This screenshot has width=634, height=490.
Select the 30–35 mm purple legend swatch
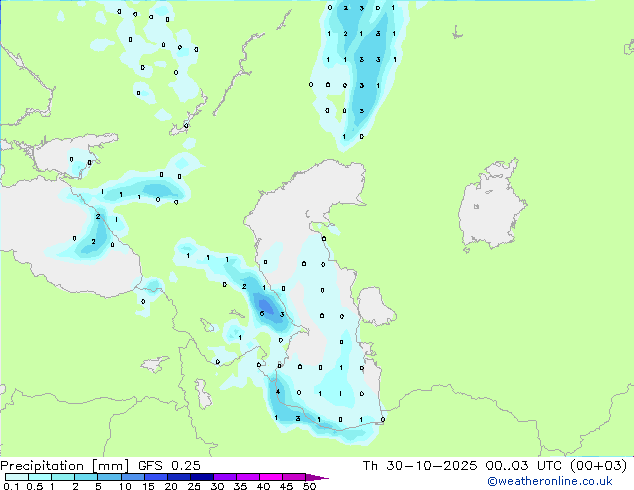coord(225,477)
